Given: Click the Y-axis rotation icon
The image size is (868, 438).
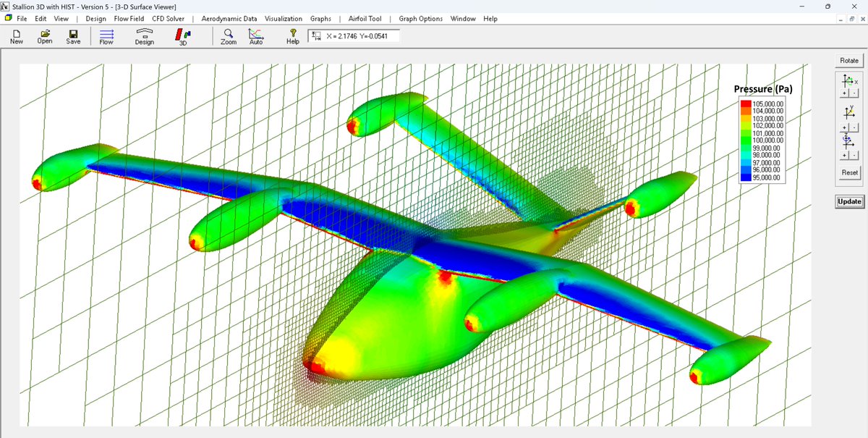Looking at the screenshot, I should pyautogui.click(x=850, y=112).
